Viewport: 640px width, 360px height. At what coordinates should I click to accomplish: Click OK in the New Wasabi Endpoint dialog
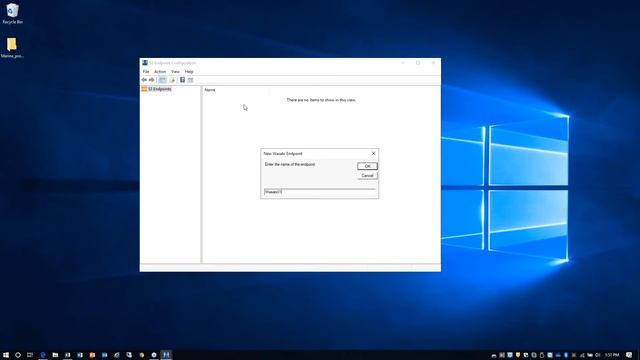click(367, 166)
